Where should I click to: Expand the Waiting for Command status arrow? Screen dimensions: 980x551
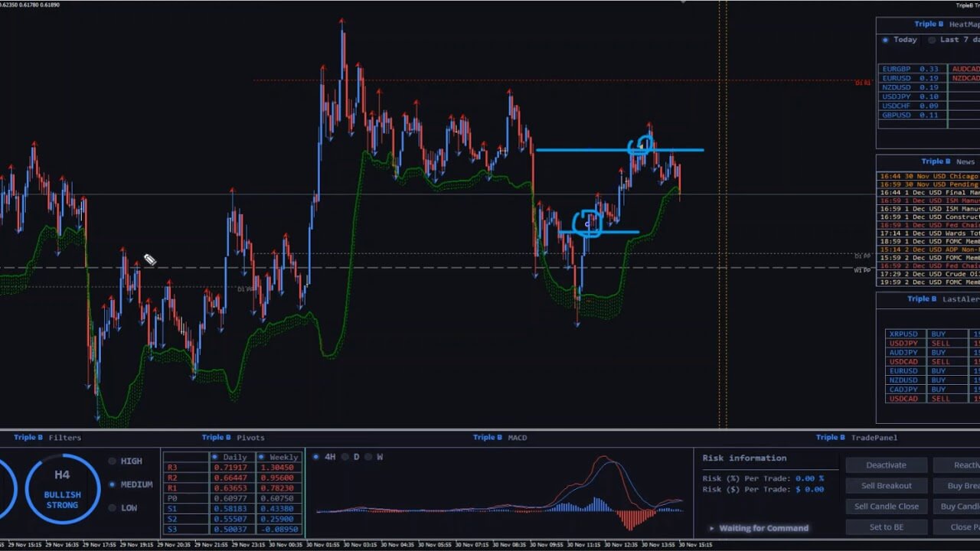711,528
